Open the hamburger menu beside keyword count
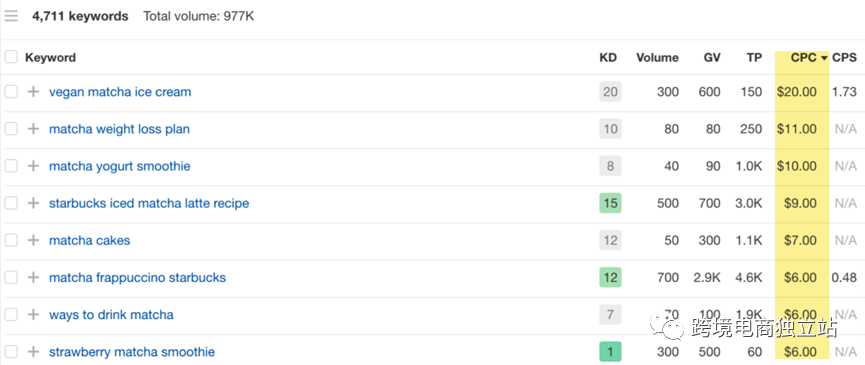 11,16
